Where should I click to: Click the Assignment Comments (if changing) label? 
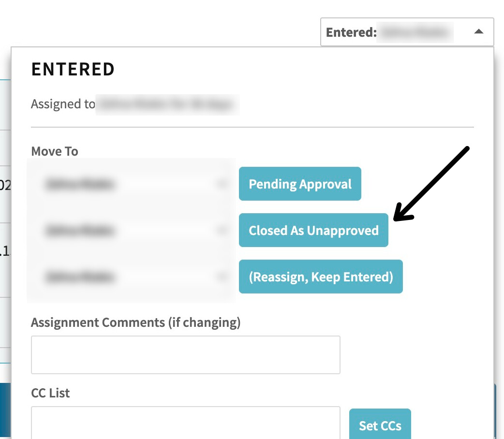click(x=135, y=322)
